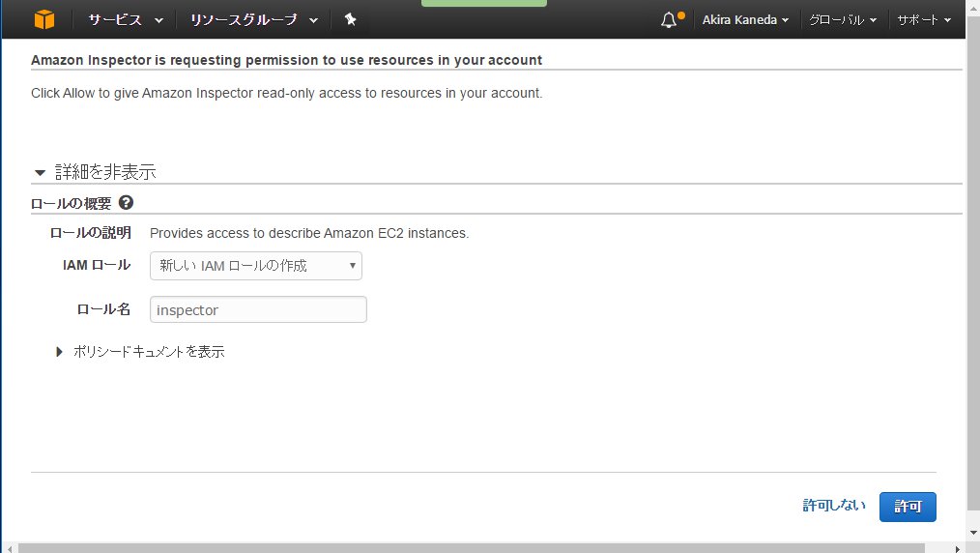Open the IAM ロール select box
Viewport: 980px width, 553px height.
256,265
